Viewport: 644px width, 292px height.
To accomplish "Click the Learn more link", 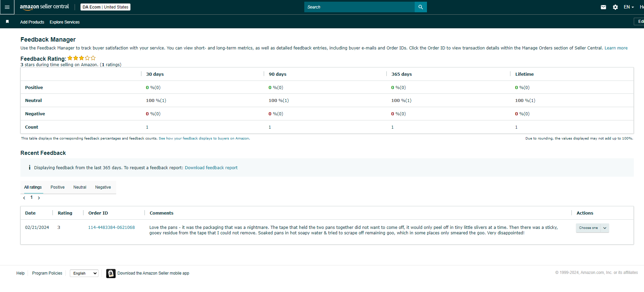I will point(616,48).
